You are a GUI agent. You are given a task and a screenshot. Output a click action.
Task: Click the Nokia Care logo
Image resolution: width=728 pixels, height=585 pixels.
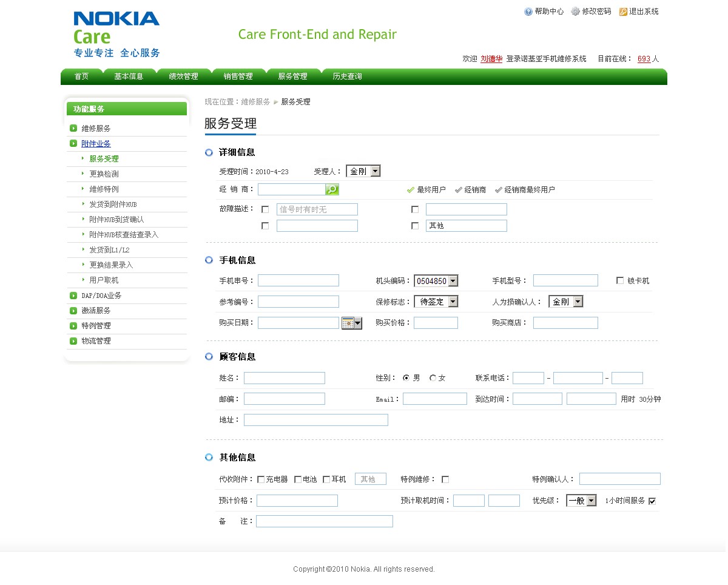click(x=116, y=35)
